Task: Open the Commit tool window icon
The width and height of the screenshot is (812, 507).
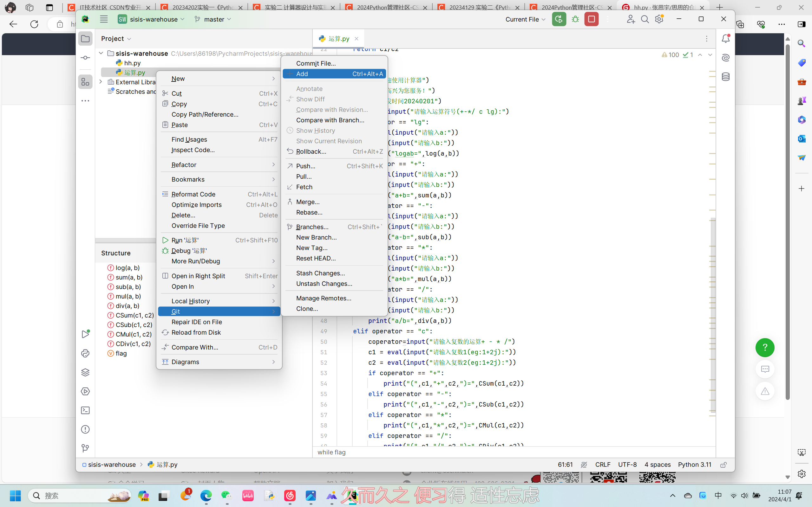Action: tap(85, 58)
